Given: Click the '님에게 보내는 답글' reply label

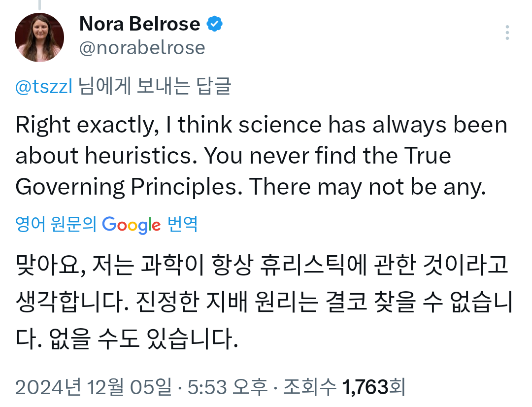Looking at the screenshot, I should tap(155, 86).
